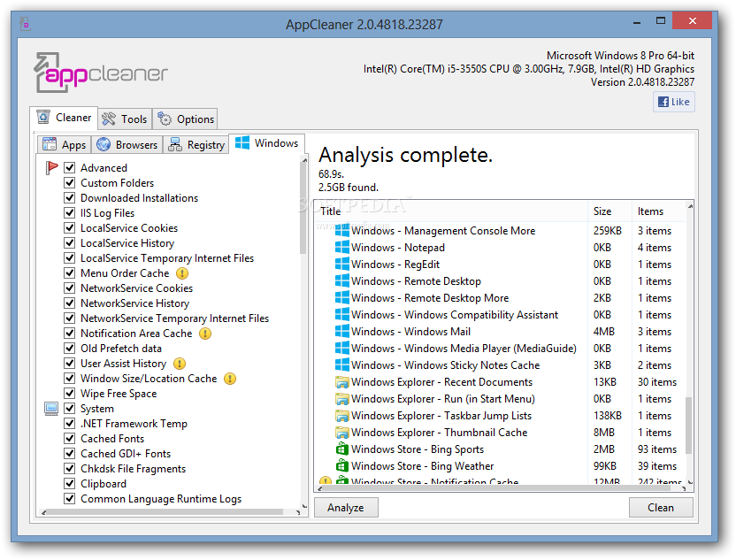Open the Cleaner tab
Image resolution: width=736 pixels, height=560 pixels.
click(x=64, y=118)
